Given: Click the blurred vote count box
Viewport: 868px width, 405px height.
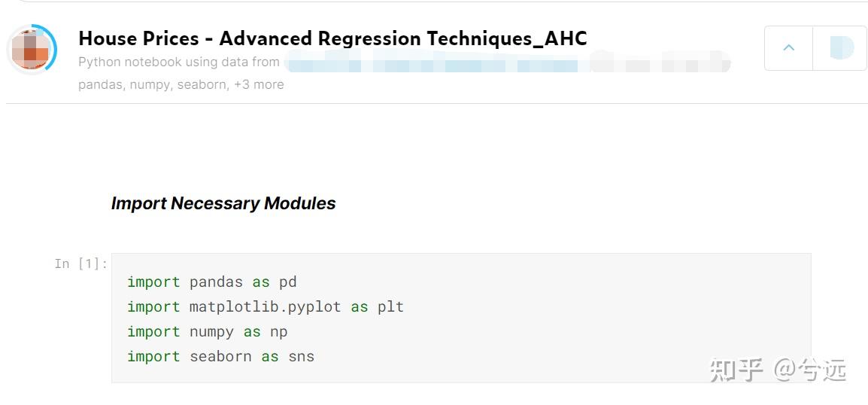Looking at the screenshot, I should pyautogui.click(x=840, y=48).
